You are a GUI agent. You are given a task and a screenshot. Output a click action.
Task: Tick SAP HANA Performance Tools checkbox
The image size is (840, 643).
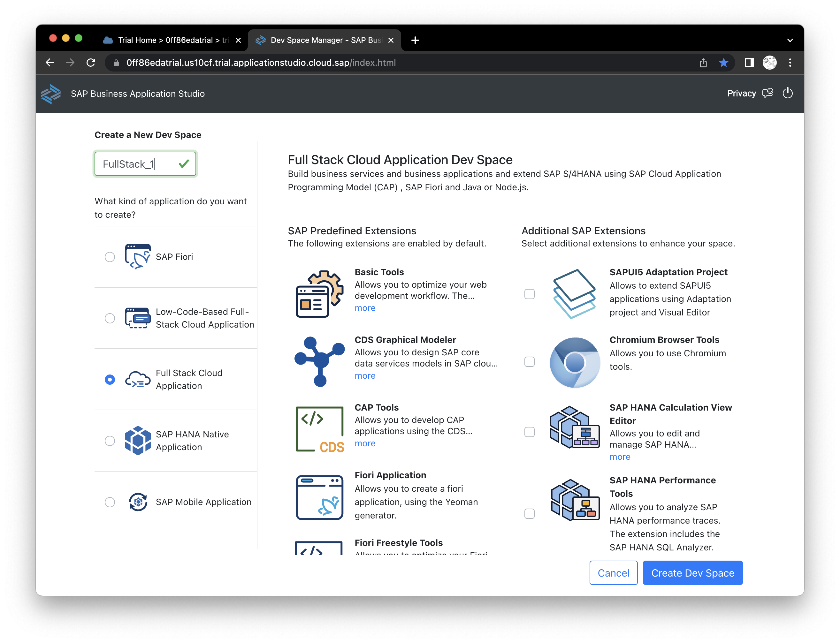click(529, 514)
